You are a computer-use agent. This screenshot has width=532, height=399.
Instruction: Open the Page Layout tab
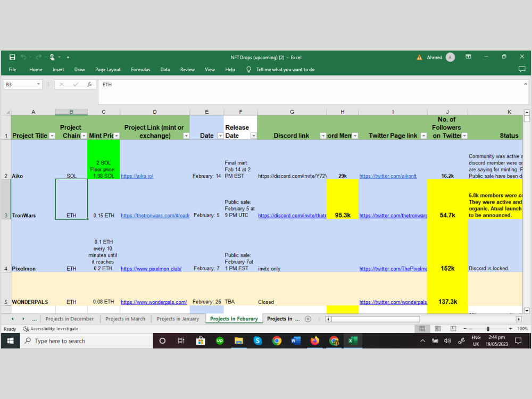pos(108,69)
